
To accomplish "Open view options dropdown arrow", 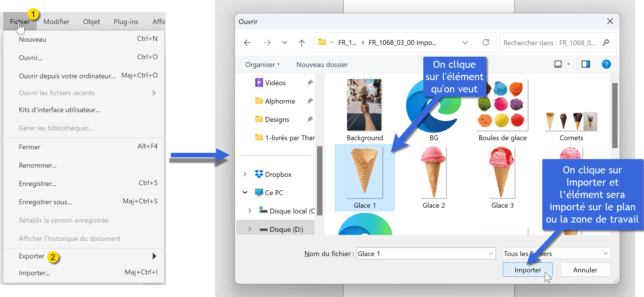I will [568, 64].
